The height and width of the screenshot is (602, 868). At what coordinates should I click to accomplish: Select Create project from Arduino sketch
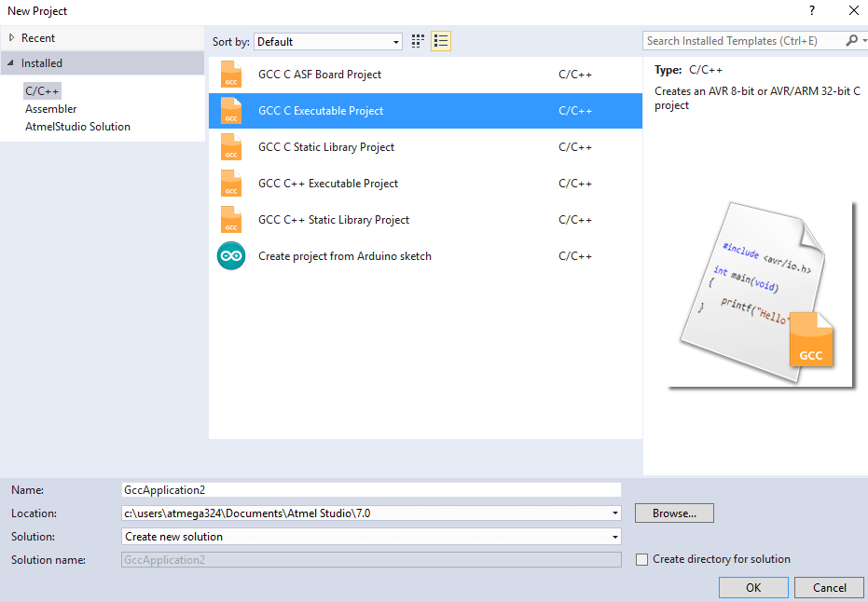point(344,256)
